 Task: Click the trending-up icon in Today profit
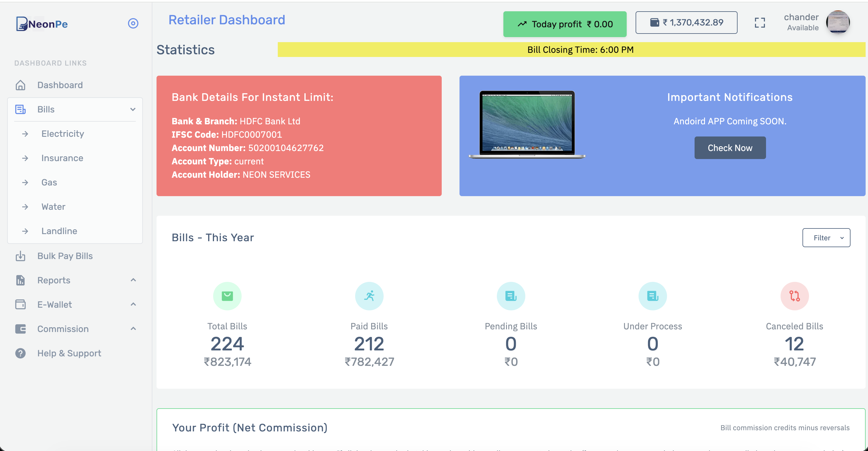522,24
